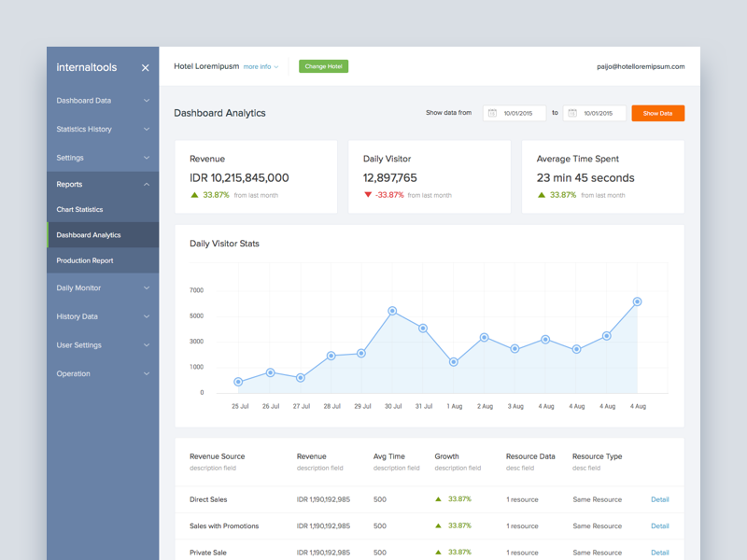Click the end date calendar icon

tap(572, 113)
